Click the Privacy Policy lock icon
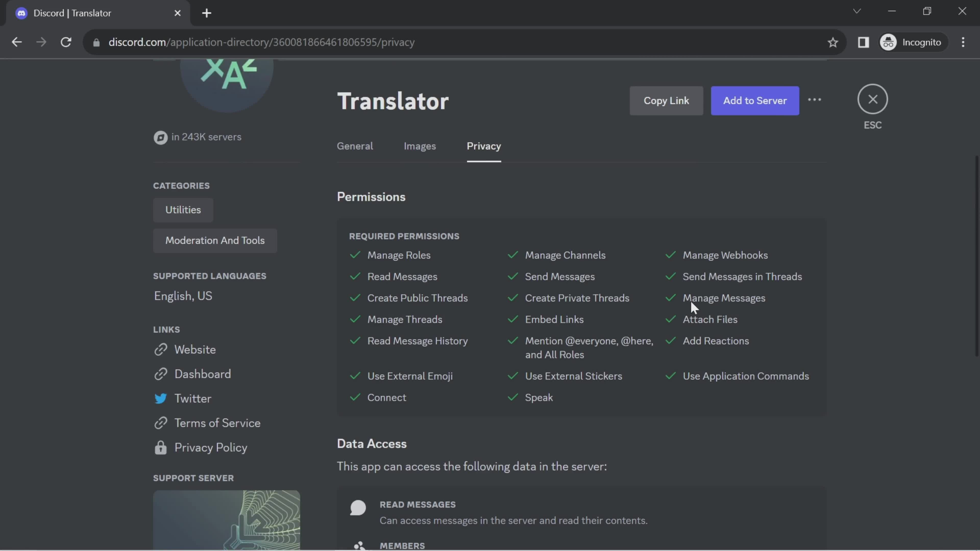This screenshot has width=980, height=551. 161,448
